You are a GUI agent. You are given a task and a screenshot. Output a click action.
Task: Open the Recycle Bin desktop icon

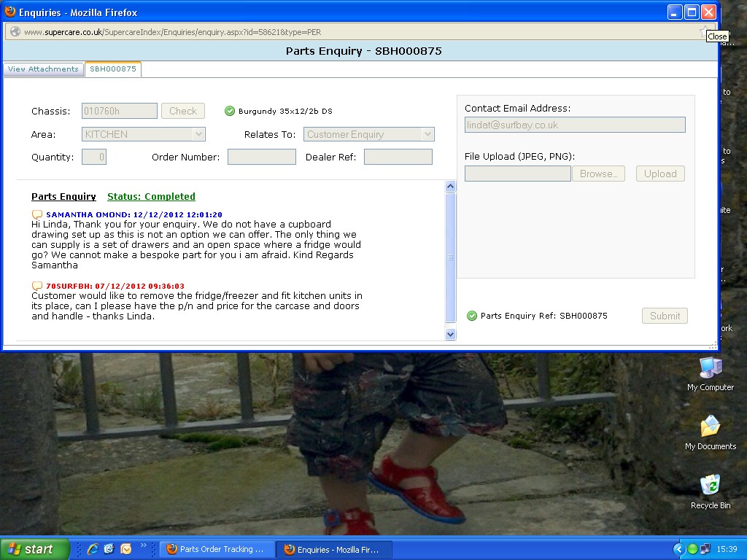click(x=710, y=486)
